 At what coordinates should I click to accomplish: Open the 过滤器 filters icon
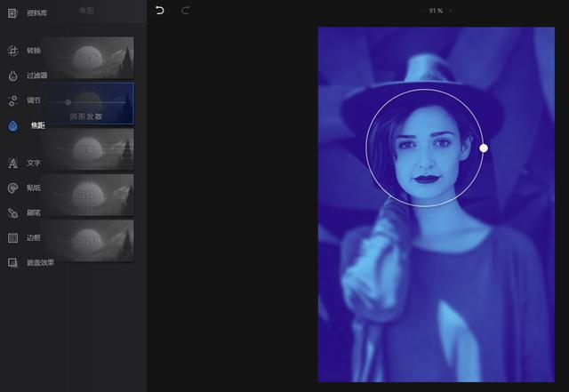click(12, 76)
